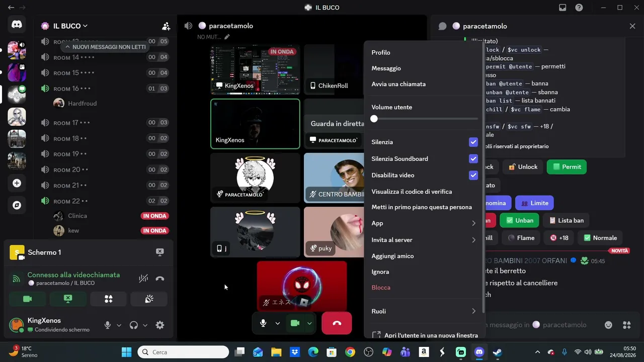This screenshot has width=644, height=362.
Task: Choose Blocca in the context menu
Action: (x=424, y=288)
